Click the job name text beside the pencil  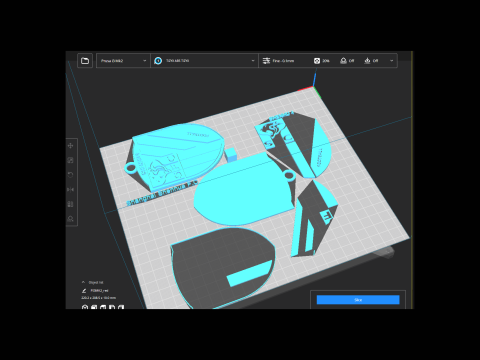point(99,291)
